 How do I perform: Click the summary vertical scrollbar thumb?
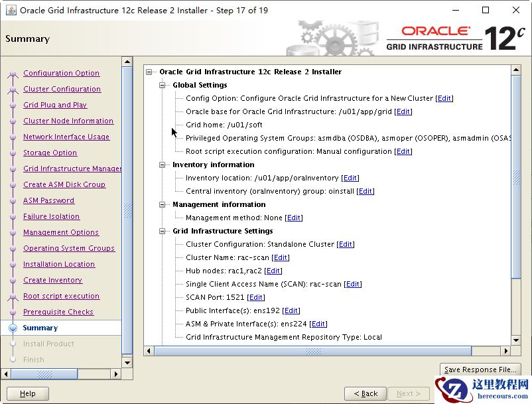(x=516, y=177)
